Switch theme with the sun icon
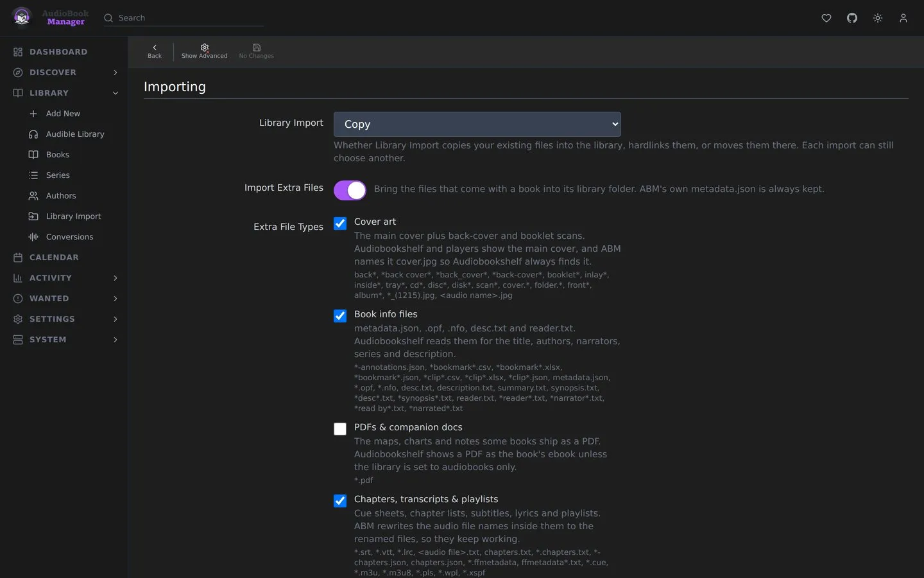The height and width of the screenshot is (578, 924). 878,18
